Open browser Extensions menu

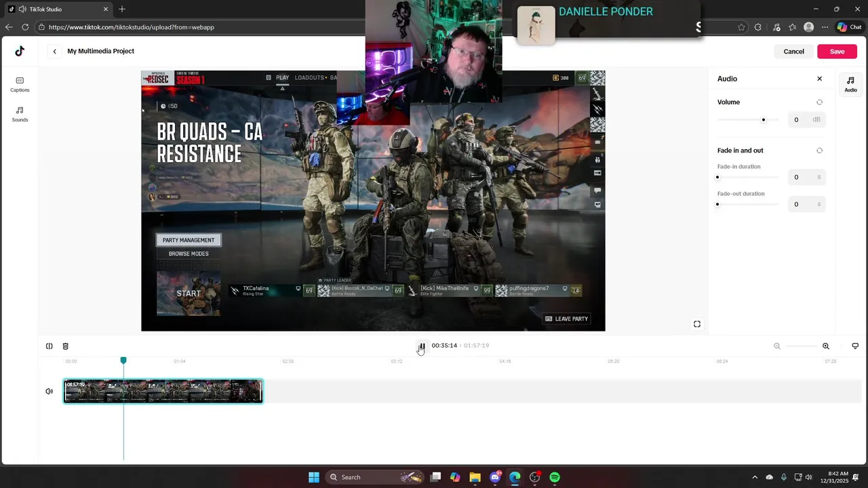[x=758, y=27]
